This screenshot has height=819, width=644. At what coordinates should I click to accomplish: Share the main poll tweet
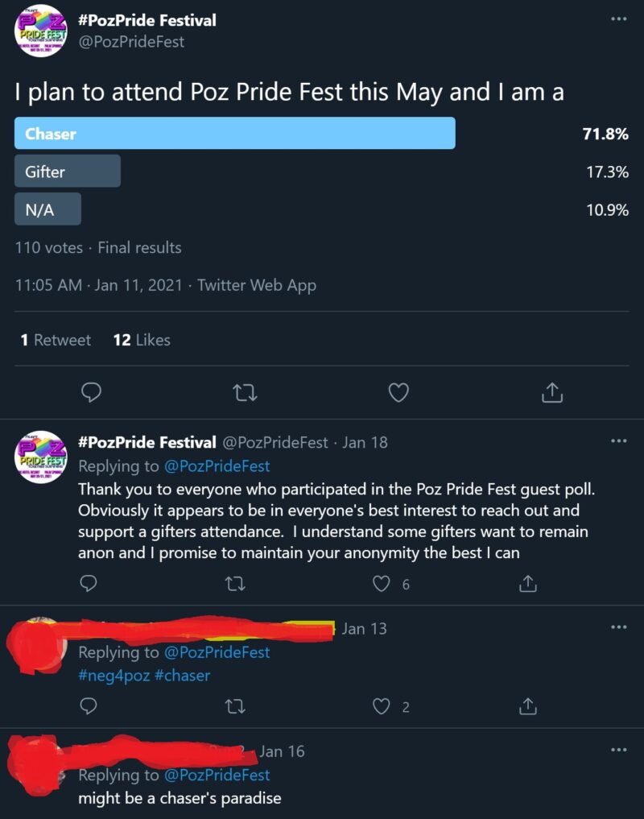tap(551, 392)
